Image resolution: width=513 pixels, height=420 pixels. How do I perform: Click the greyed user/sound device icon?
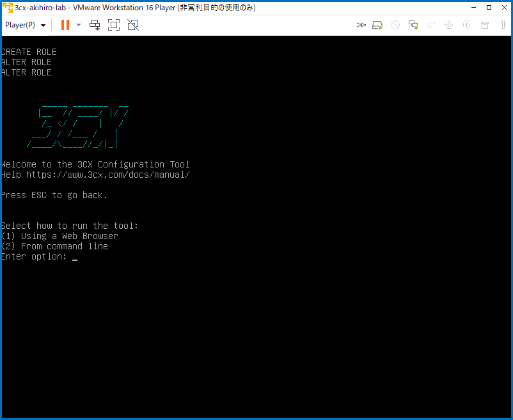click(x=431, y=25)
